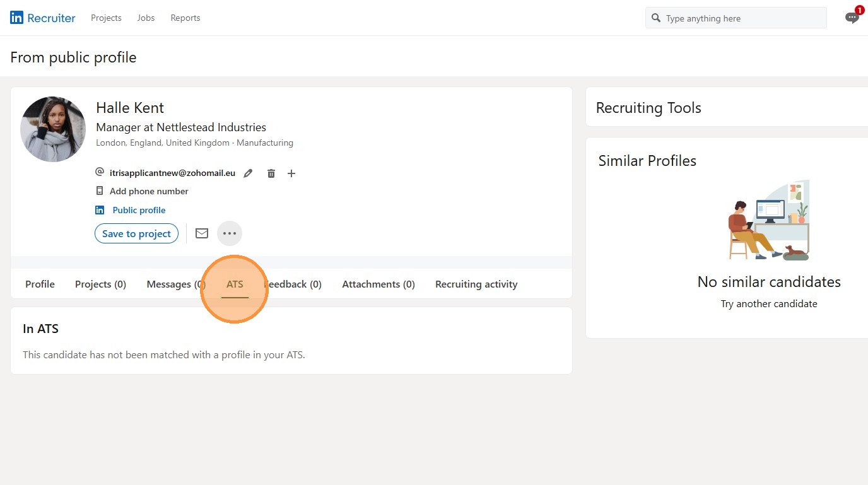Open the Public profile link
This screenshot has height=485, width=868.
tap(139, 210)
